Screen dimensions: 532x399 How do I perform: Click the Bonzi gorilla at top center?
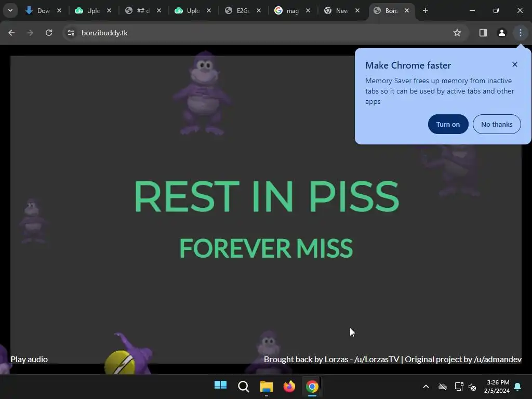[202, 94]
